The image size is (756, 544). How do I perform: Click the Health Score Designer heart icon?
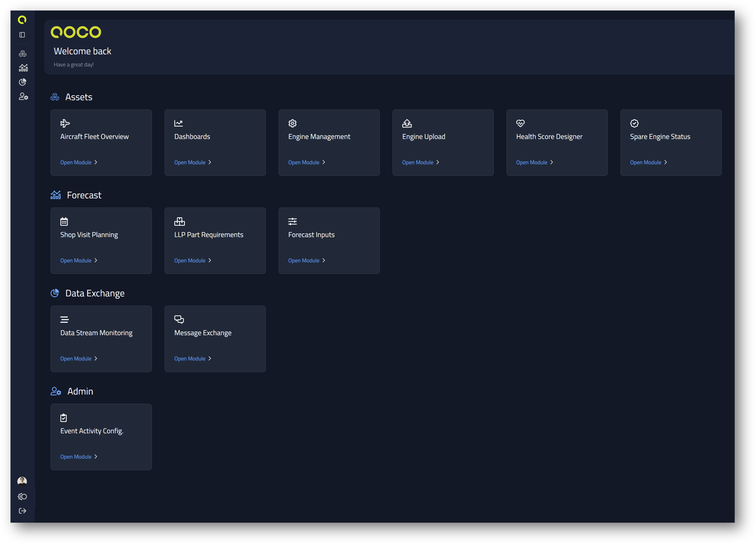(x=520, y=123)
